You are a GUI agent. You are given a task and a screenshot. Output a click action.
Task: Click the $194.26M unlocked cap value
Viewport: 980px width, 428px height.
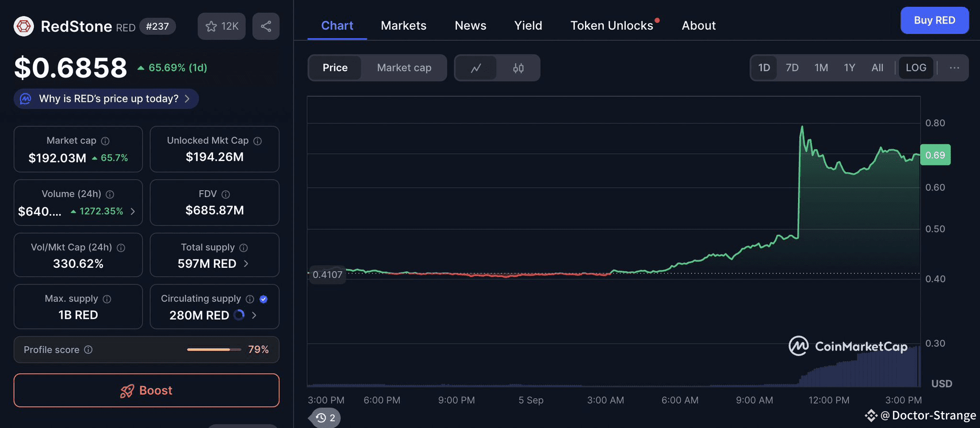214,157
